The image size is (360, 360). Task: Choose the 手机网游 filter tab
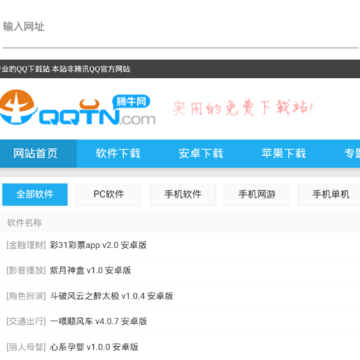click(257, 194)
